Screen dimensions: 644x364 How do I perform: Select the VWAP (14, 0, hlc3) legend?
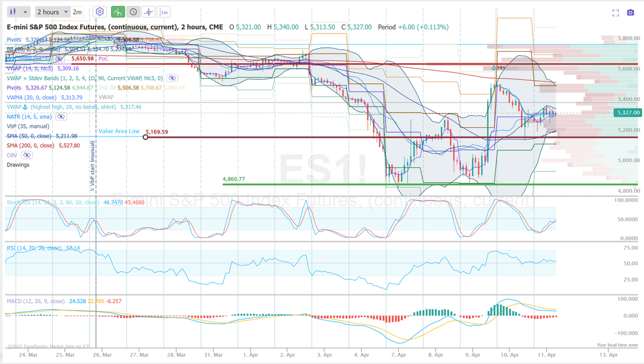[x=30, y=68]
